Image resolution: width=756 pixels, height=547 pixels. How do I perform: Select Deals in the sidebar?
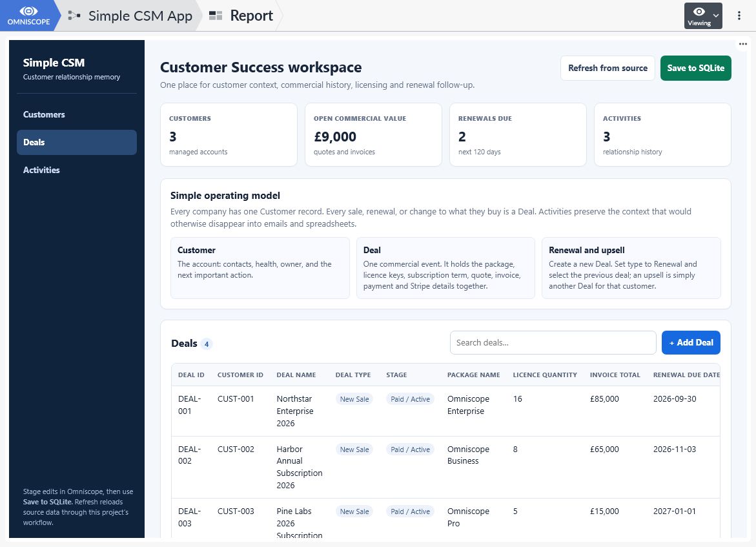tap(77, 142)
